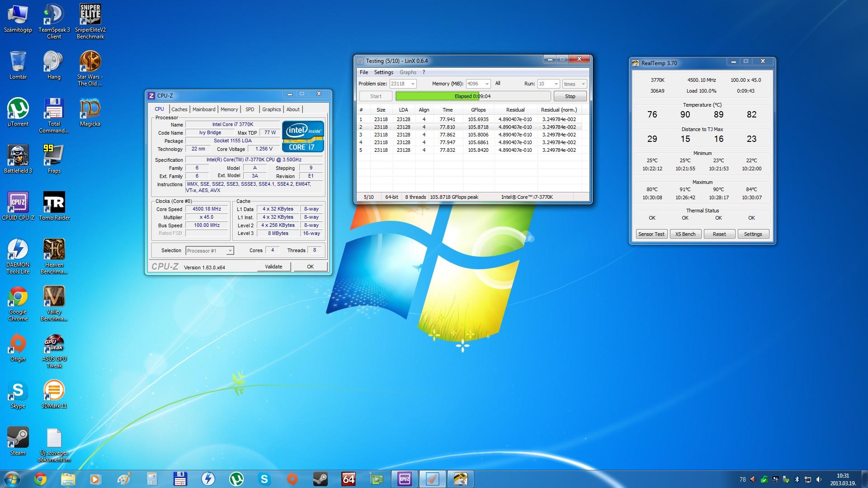Click the Steam taskbar icon
Viewport: 868px width, 488px height.
(x=321, y=479)
